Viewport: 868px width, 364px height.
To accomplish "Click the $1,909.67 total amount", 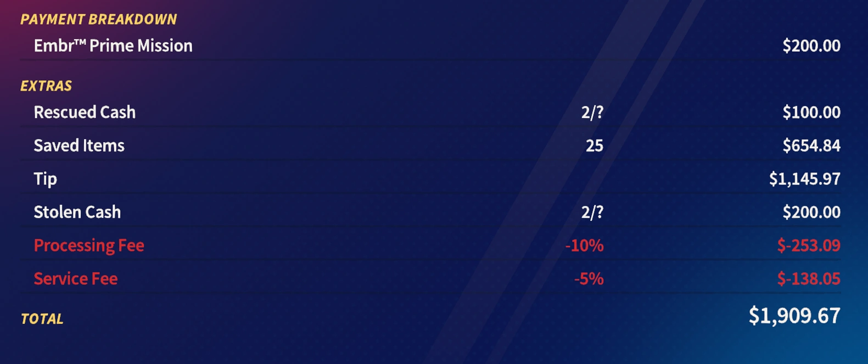I will pyautogui.click(x=794, y=316).
